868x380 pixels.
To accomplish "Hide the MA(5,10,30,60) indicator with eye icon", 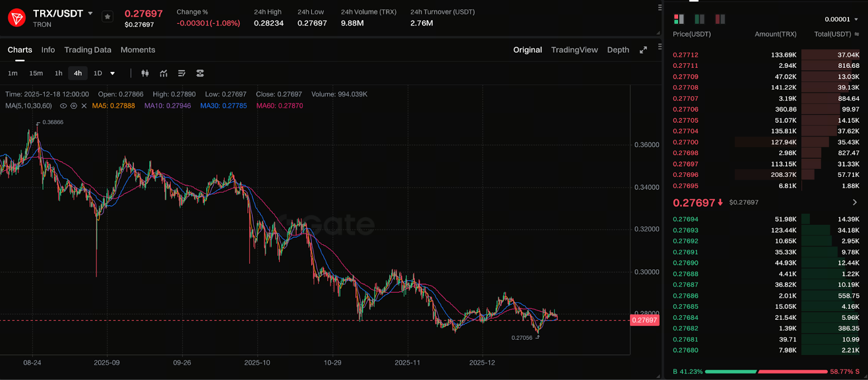I will click(x=63, y=106).
